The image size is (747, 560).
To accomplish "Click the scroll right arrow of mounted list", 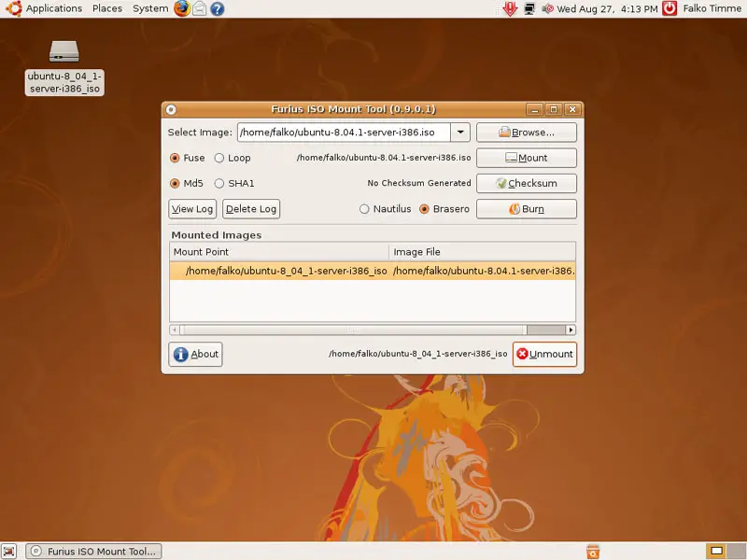I will pos(571,330).
